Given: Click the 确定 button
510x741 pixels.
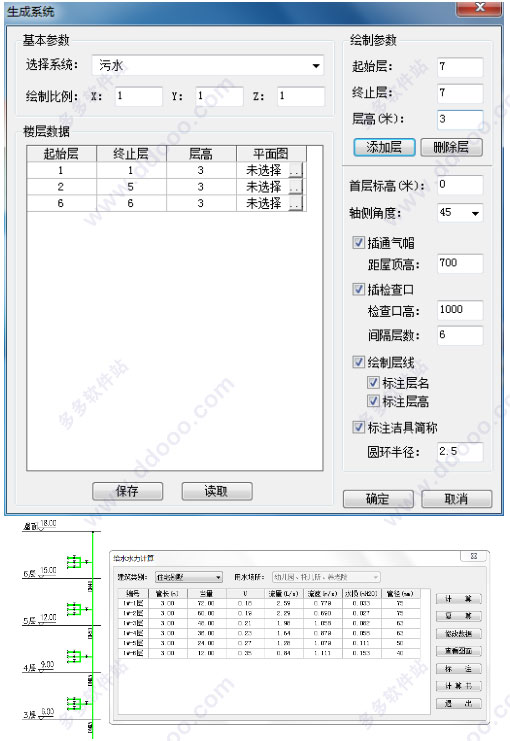Looking at the screenshot, I should coord(378,499).
